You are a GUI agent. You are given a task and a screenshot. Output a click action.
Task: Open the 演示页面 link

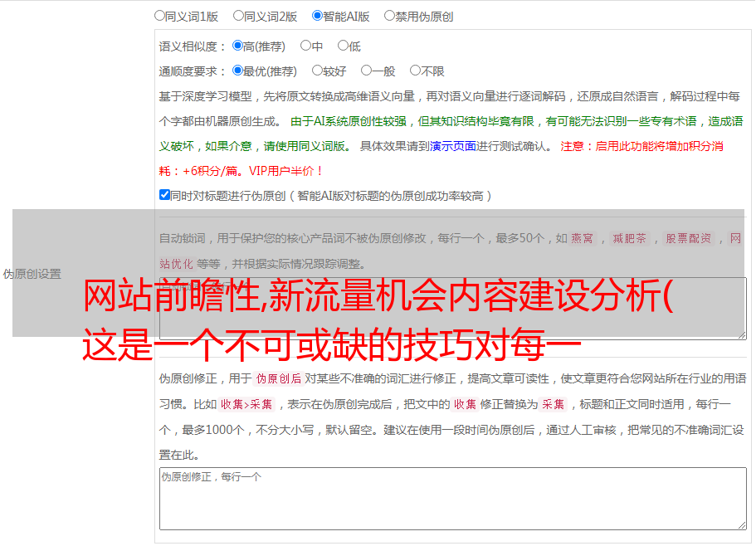pyautogui.click(x=453, y=146)
